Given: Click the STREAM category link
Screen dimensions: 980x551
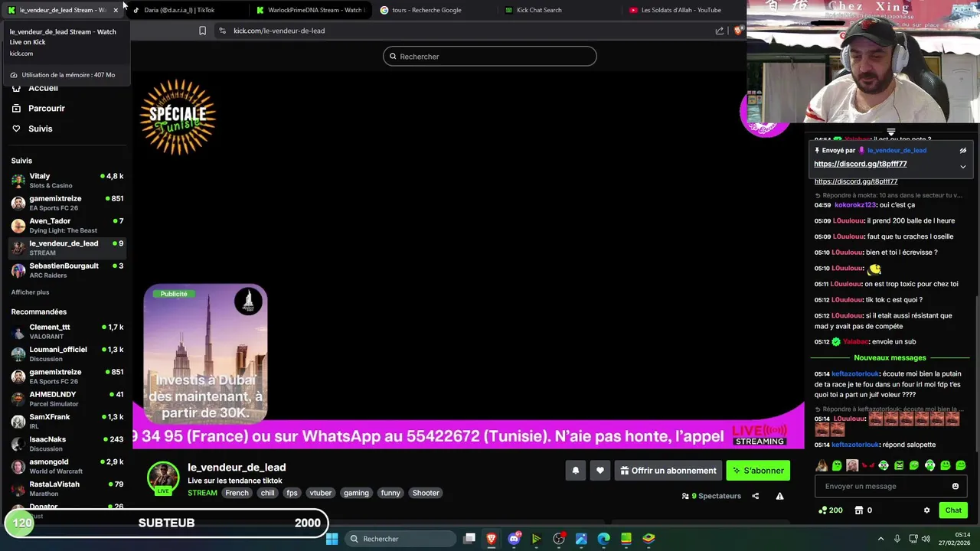Looking at the screenshot, I should point(202,493).
